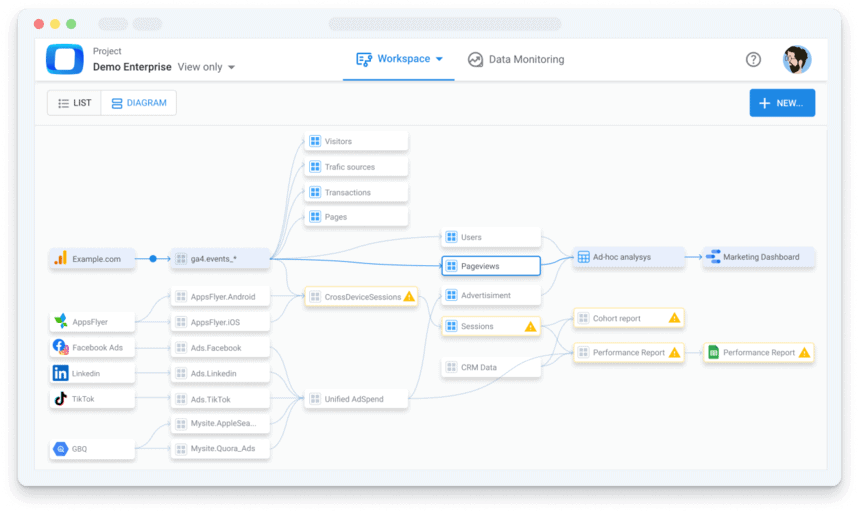Click the macOS yellow minimize window button
Image resolution: width=859 pixels, height=512 pixels.
(55, 24)
